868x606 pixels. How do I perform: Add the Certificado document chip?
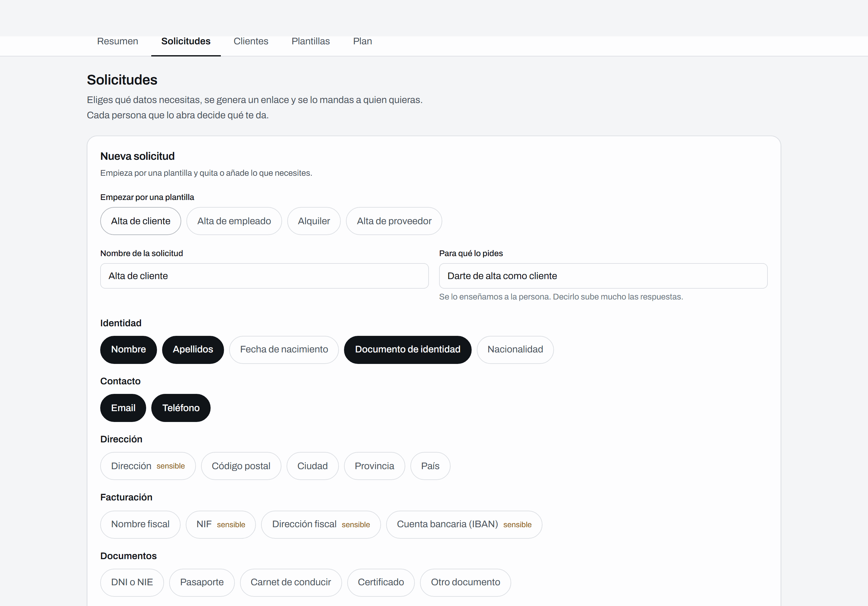[381, 582]
